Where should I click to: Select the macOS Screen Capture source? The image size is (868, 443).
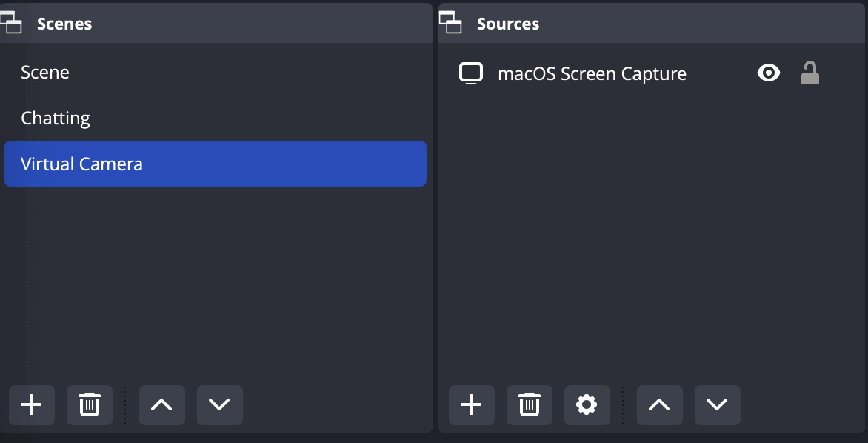point(592,73)
